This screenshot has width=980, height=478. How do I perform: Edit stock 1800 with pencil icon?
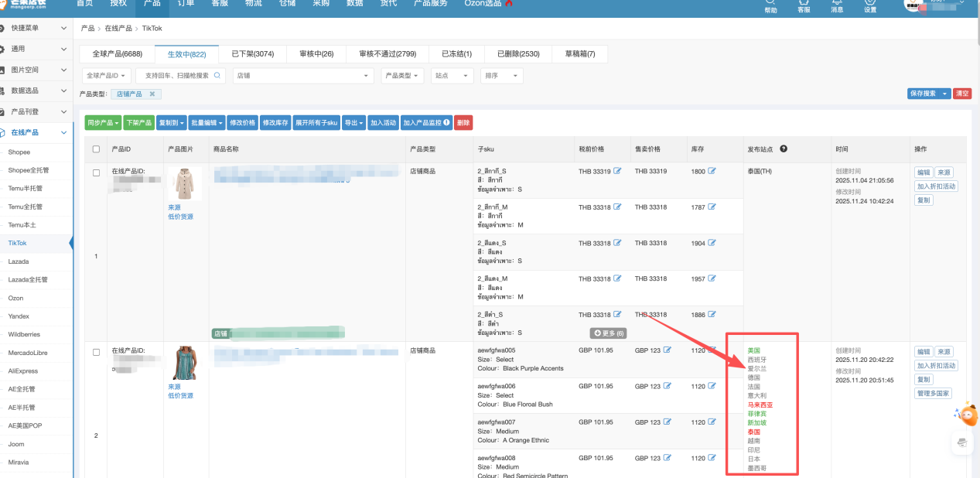coord(712,171)
